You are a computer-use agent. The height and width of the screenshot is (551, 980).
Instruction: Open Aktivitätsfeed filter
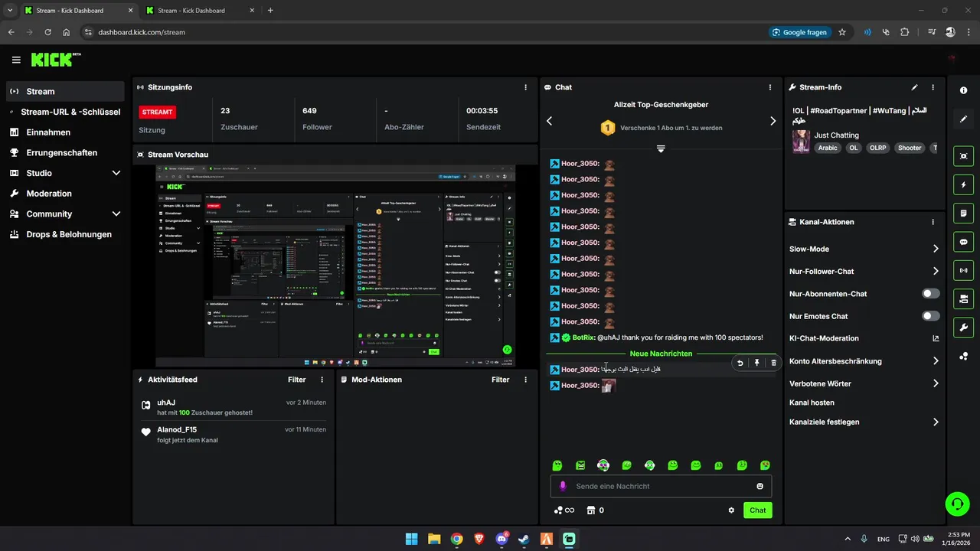click(x=297, y=380)
